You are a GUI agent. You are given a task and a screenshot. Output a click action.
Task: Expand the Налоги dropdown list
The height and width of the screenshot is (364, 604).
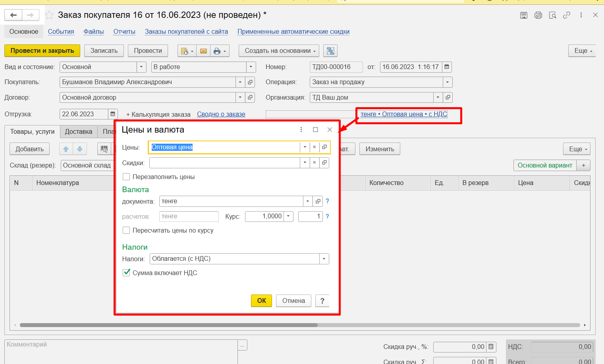324,259
